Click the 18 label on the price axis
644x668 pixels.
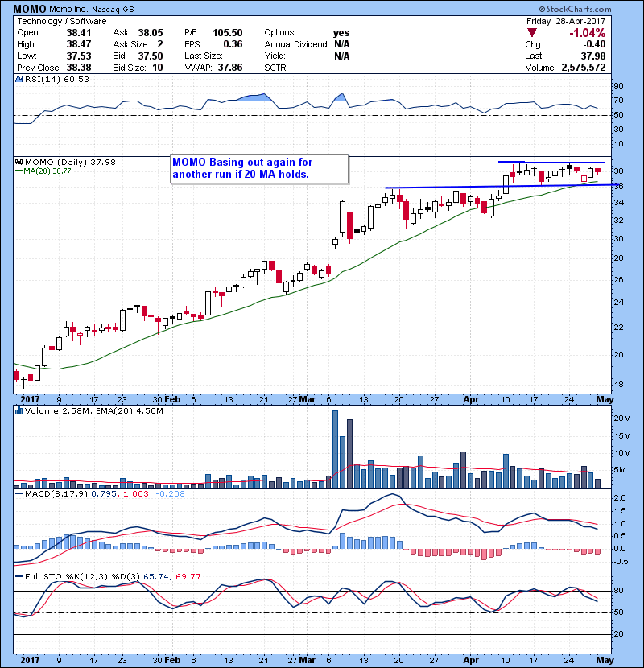click(618, 384)
